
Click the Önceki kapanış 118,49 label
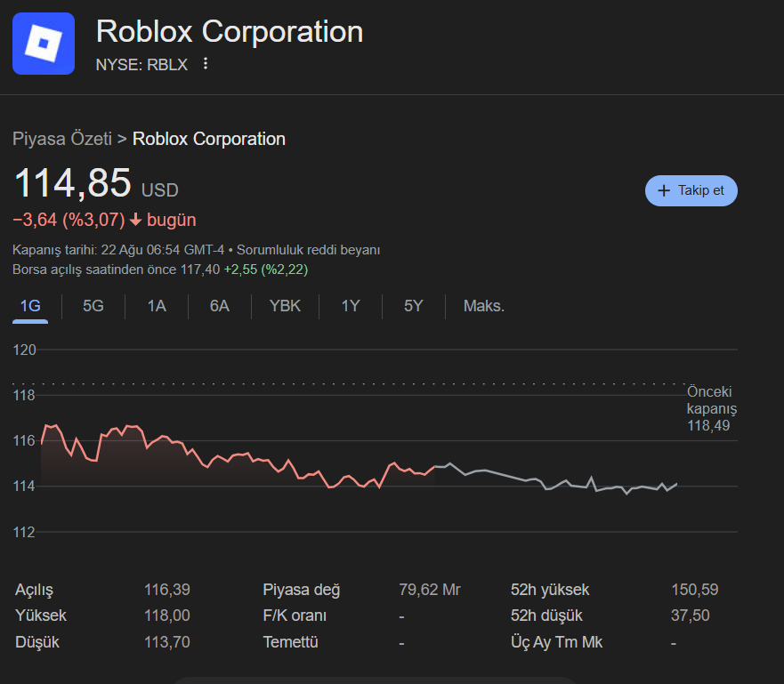click(x=712, y=408)
